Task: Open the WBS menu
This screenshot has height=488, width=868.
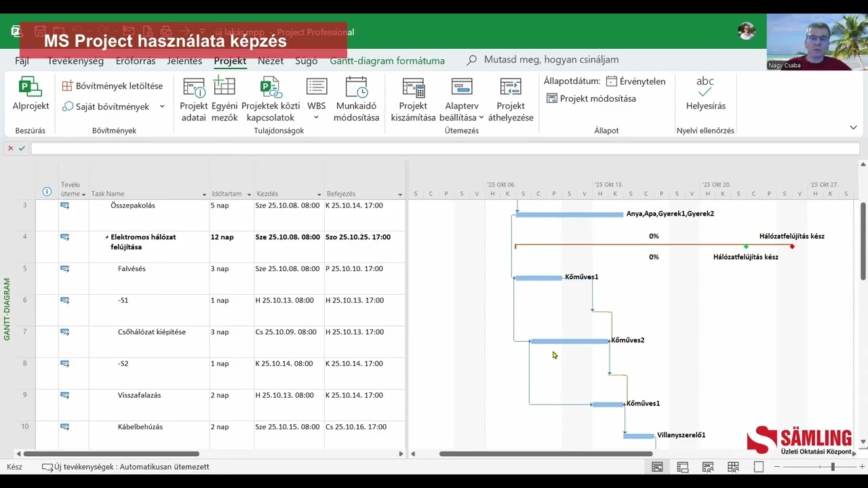Action: click(x=317, y=99)
